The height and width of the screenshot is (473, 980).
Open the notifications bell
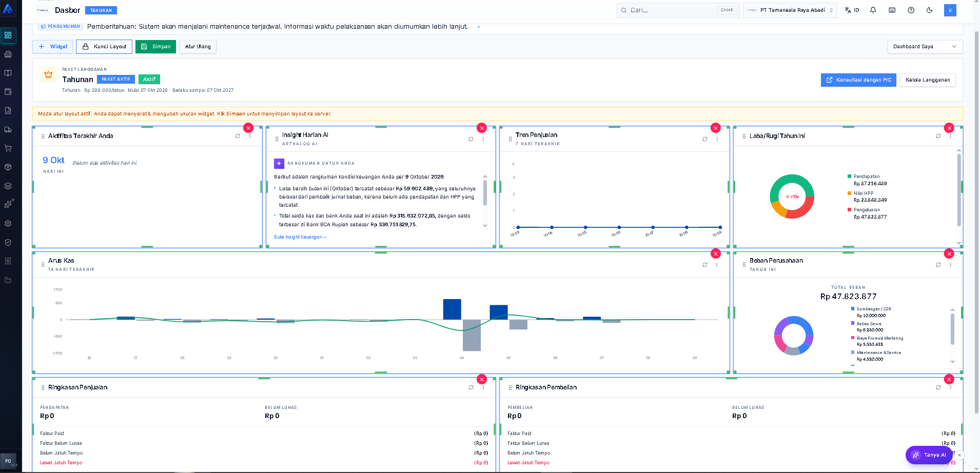point(873,10)
